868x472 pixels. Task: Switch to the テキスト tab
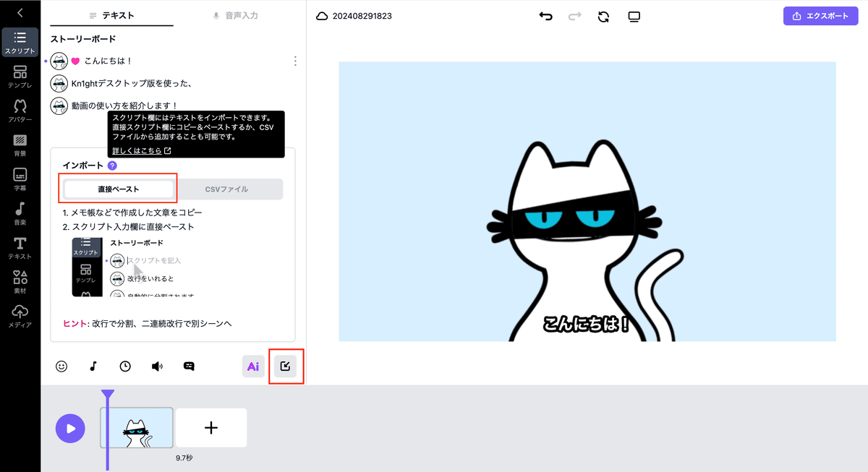[x=111, y=15]
